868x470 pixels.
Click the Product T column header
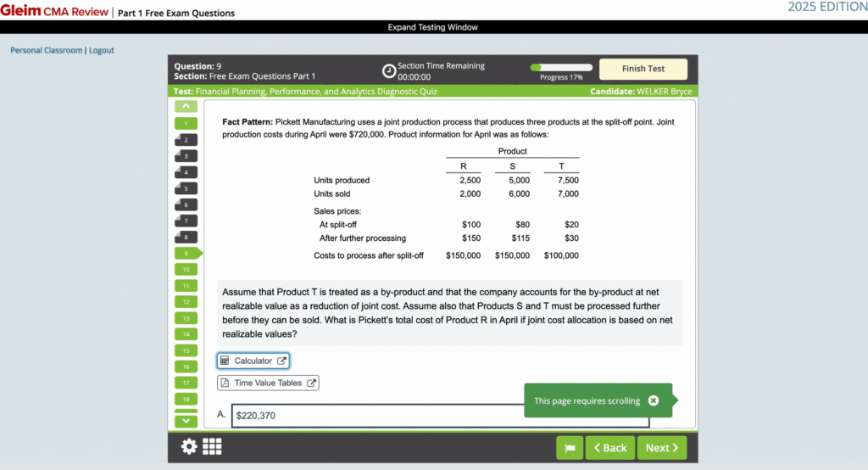point(561,166)
